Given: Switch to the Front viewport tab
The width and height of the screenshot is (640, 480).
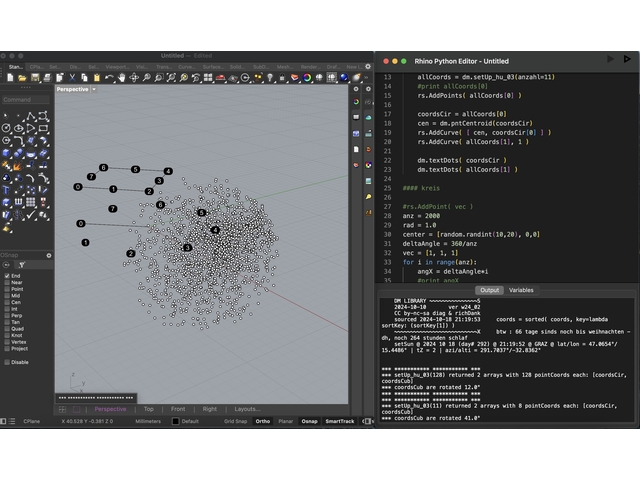Looking at the screenshot, I should (x=178, y=409).
